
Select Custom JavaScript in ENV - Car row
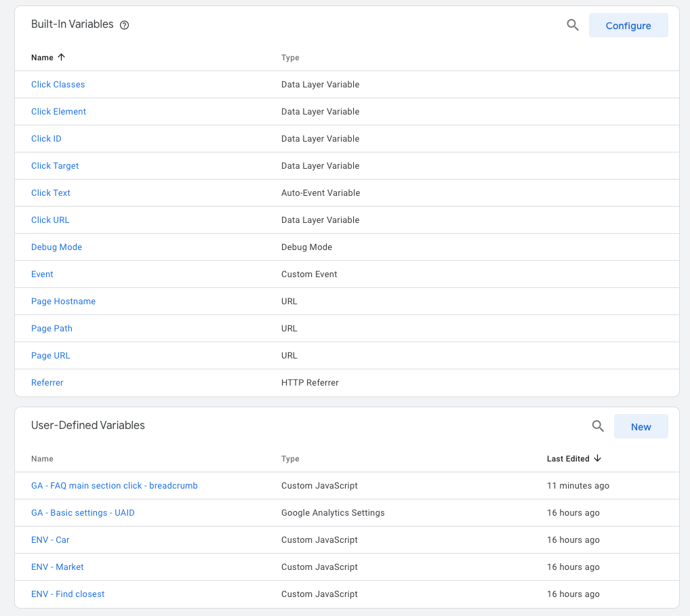point(319,540)
